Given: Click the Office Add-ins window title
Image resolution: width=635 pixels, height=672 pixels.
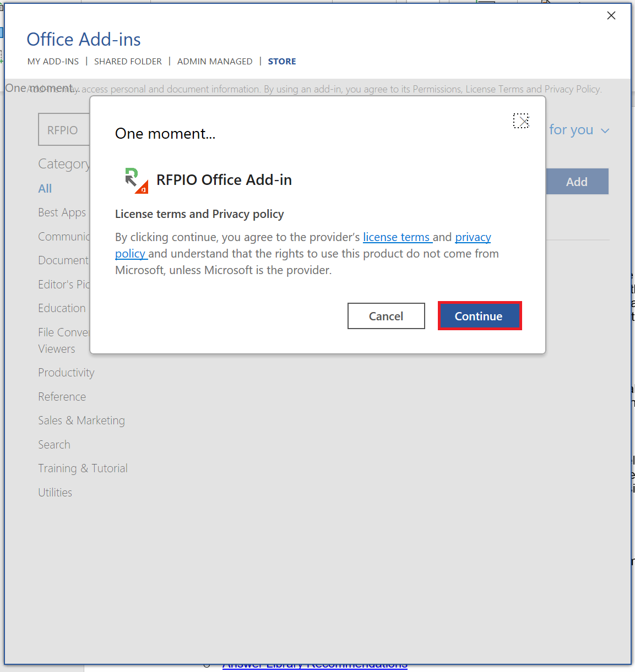Looking at the screenshot, I should (84, 40).
